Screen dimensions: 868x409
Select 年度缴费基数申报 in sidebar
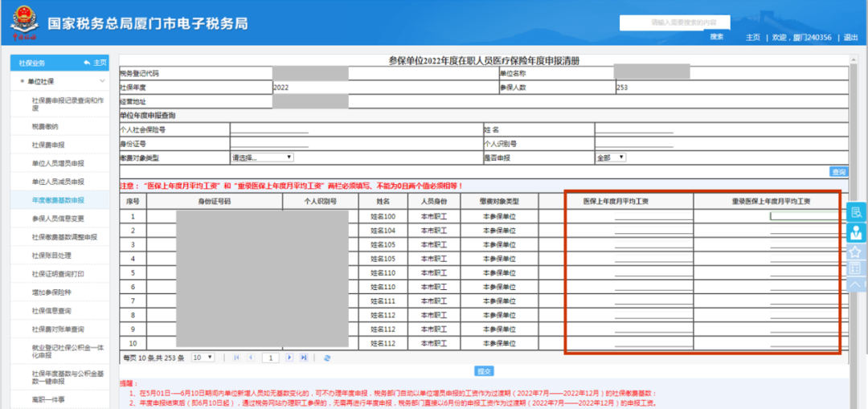point(58,199)
